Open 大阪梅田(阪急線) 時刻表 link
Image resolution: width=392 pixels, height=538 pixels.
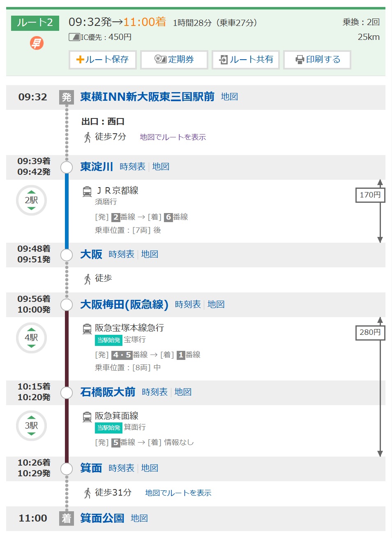pos(188,304)
